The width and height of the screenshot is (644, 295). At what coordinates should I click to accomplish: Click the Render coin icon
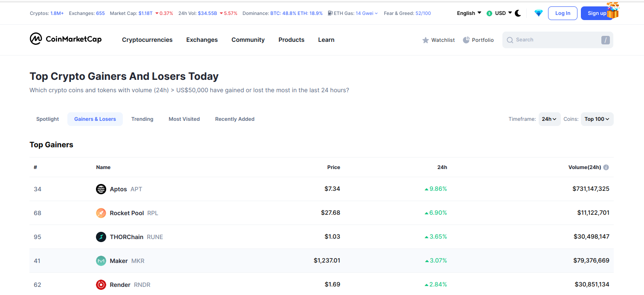point(101,285)
